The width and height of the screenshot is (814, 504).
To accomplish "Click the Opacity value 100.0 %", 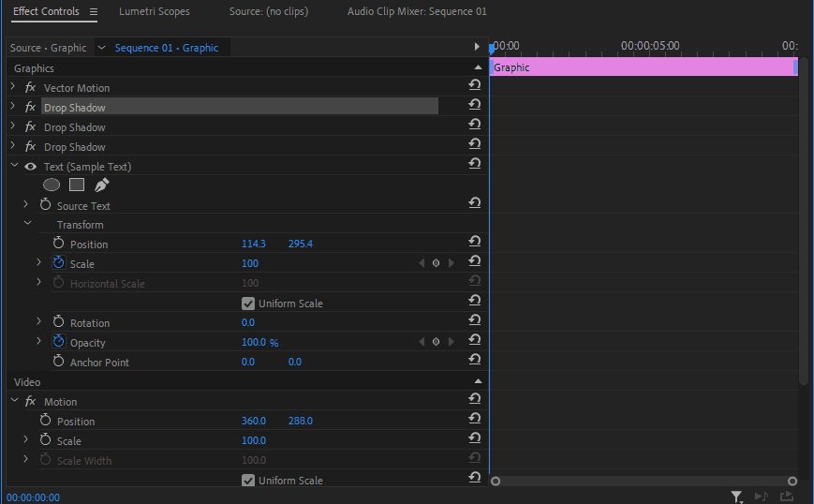I will click(259, 343).
